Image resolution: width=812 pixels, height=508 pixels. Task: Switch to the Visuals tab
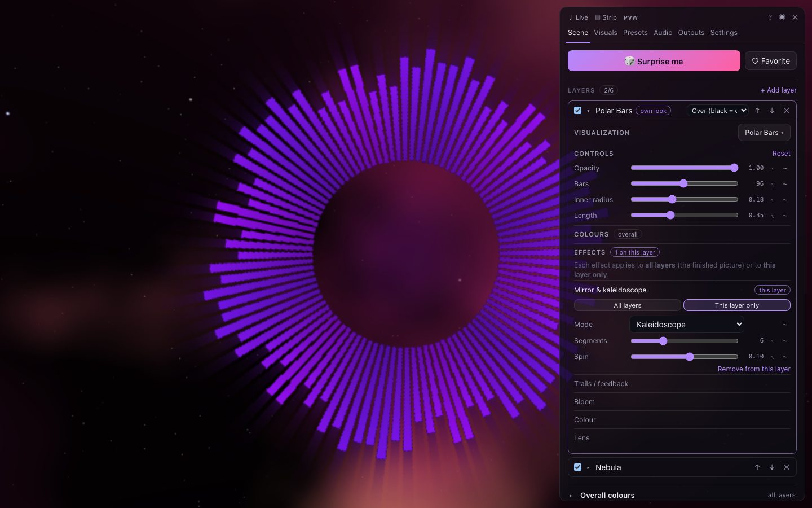[x=606, y=33]
